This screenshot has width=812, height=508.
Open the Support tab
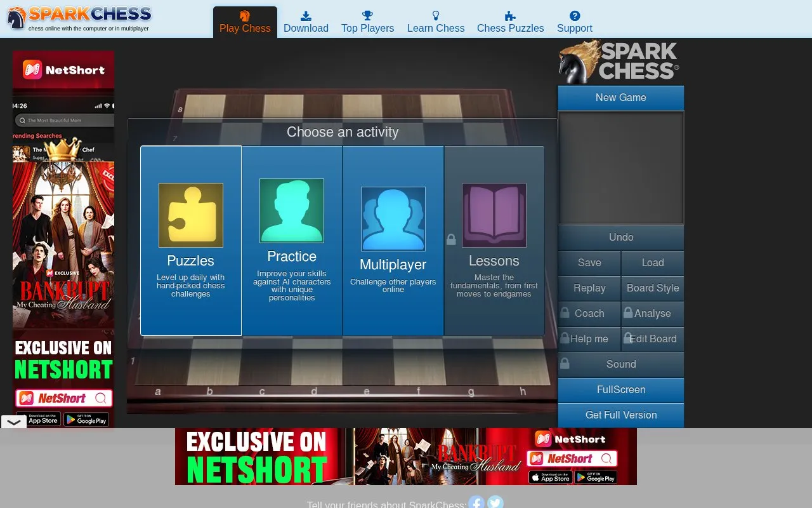tap(575, 22)
